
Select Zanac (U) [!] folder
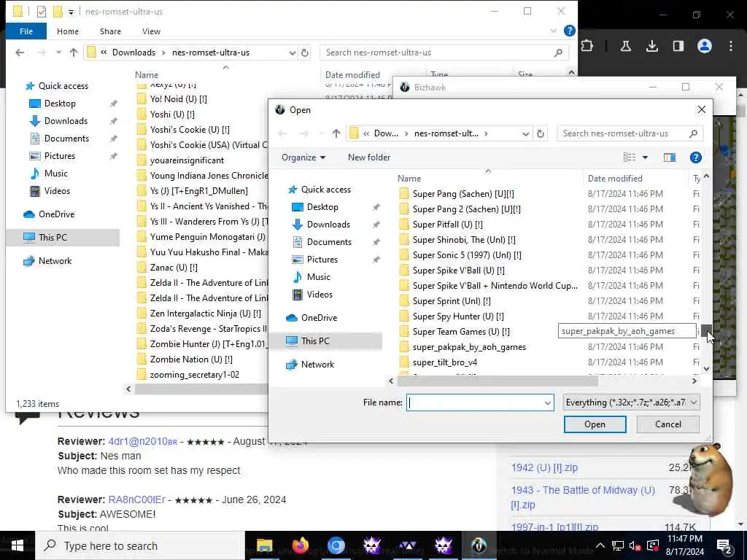174,268
